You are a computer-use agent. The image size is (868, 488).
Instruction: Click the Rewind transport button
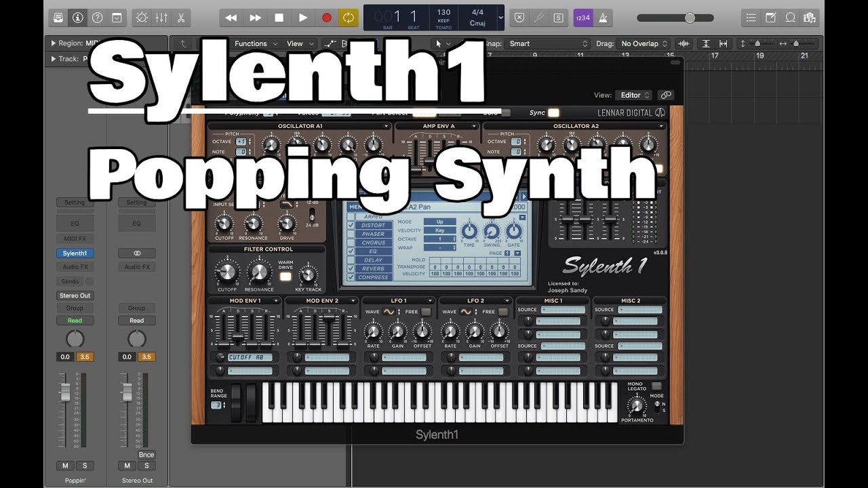(231, 18)
